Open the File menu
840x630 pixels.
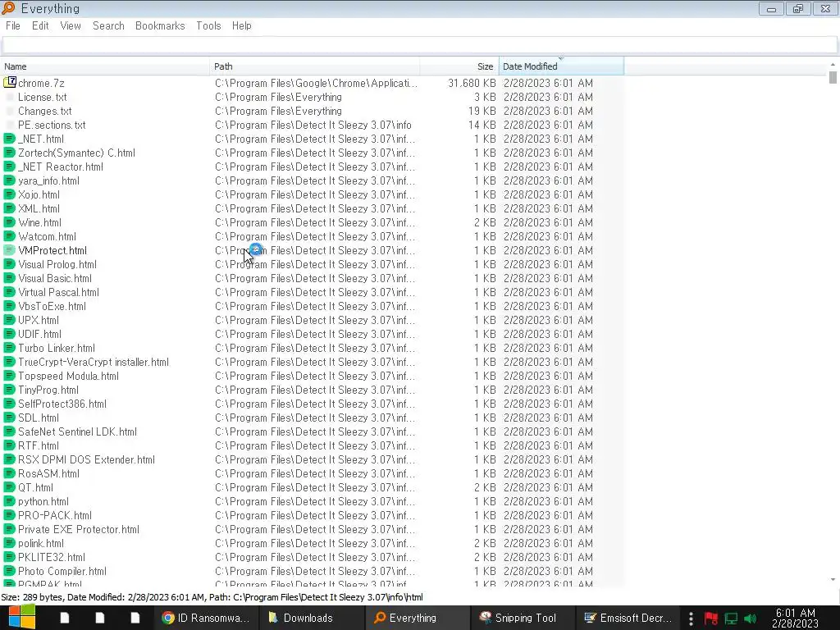[x=13, y=25]
